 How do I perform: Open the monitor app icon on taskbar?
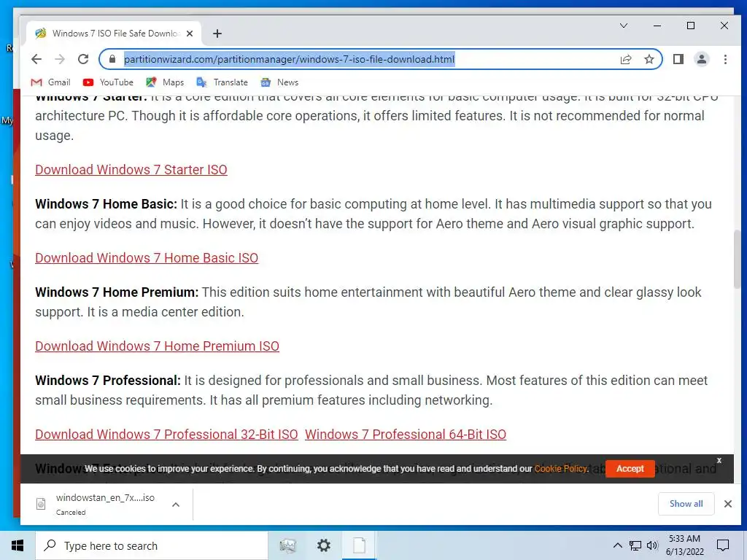287,545
